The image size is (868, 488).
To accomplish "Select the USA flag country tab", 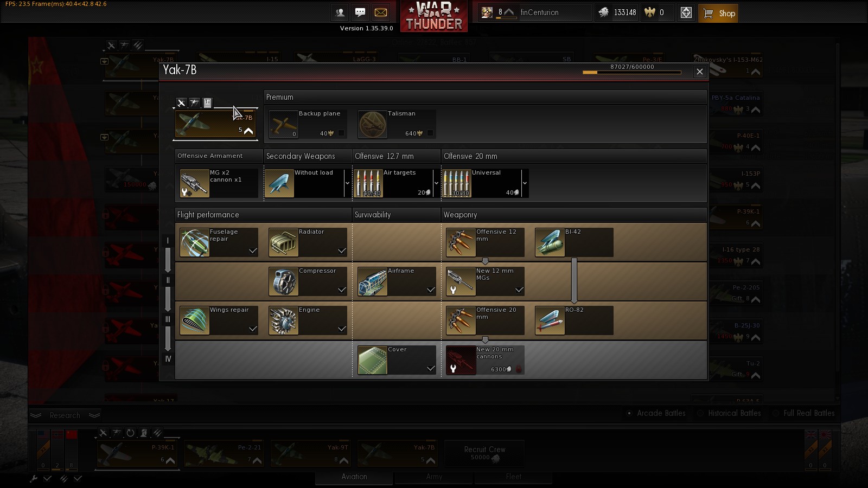I will click(x=43, y=450).
